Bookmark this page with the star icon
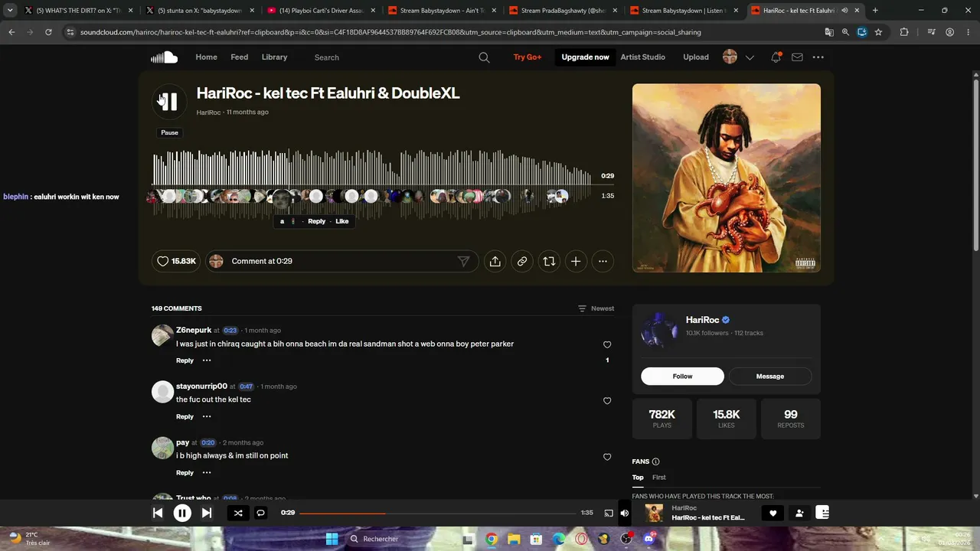980x551 pixels. [x=878, y=32]
